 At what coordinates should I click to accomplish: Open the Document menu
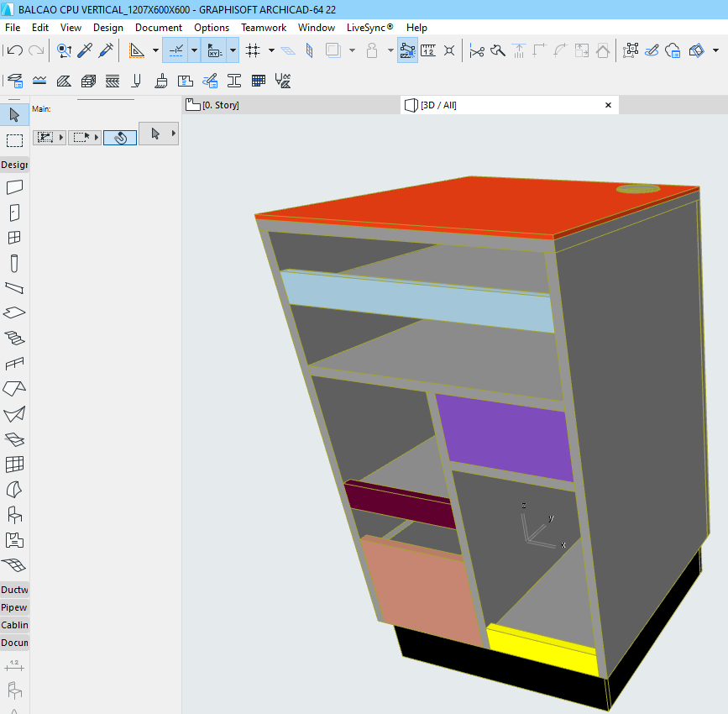pyautogui.click(x=159, y=28)
